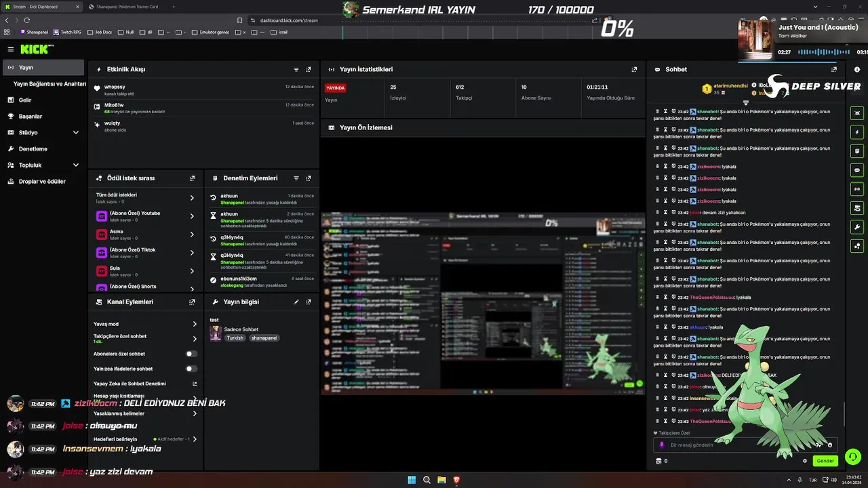Screen dimensions: 868x488
Task: Open the (Abone Özel) Tiktok reward requests
Action: [x=146, y=253]
